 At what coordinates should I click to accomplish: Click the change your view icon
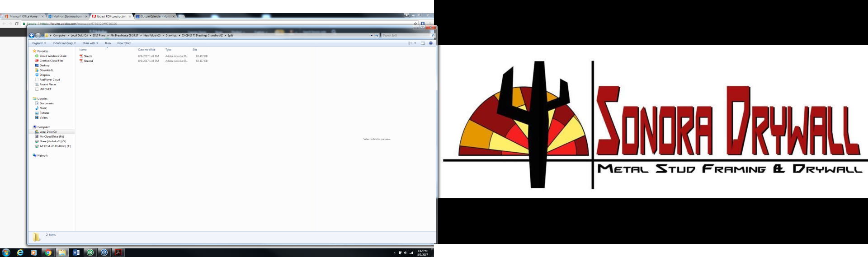point(410,43)
